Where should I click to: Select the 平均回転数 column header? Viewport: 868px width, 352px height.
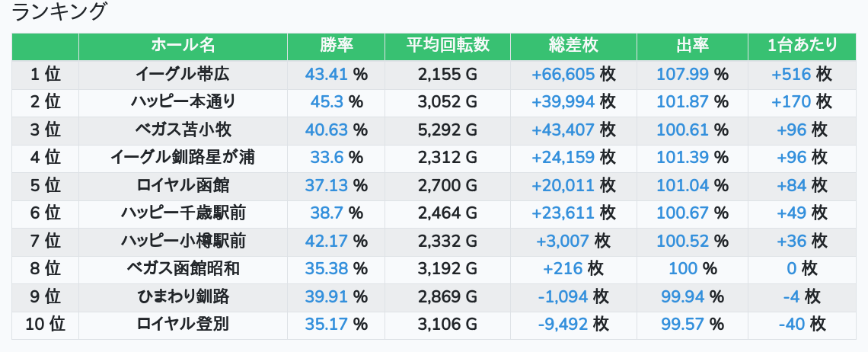(447, 46)
